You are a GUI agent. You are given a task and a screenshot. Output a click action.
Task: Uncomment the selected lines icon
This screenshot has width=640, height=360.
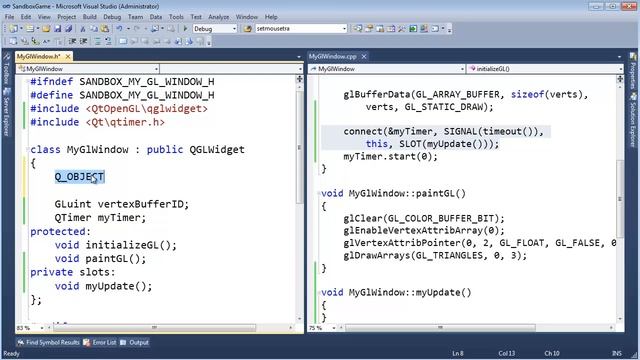(x=109, y=41)
